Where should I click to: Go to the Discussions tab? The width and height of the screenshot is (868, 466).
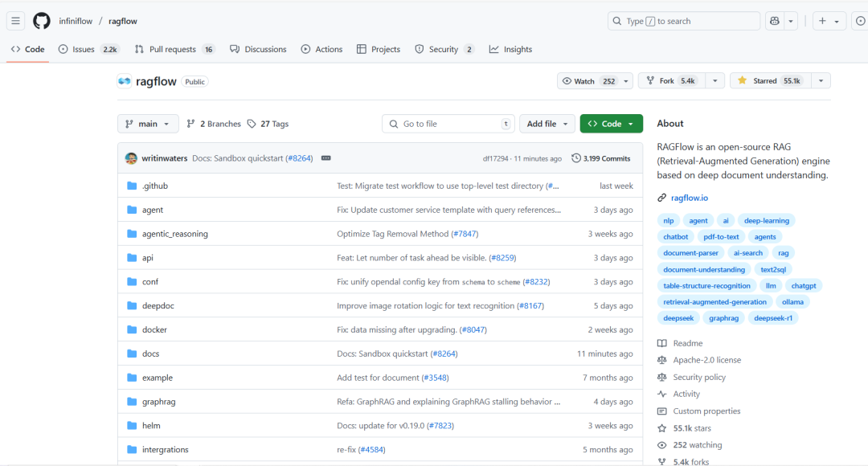tap(258, 49)
